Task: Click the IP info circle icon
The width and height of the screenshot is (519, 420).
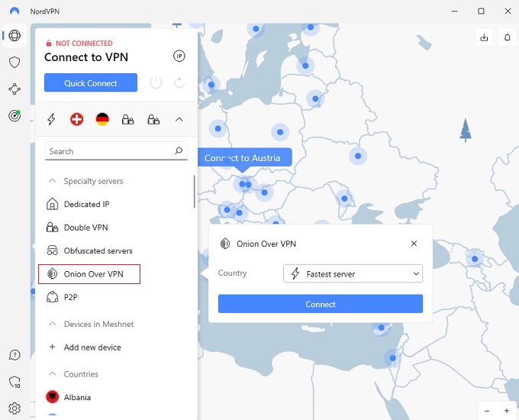Action: (179, 57)
